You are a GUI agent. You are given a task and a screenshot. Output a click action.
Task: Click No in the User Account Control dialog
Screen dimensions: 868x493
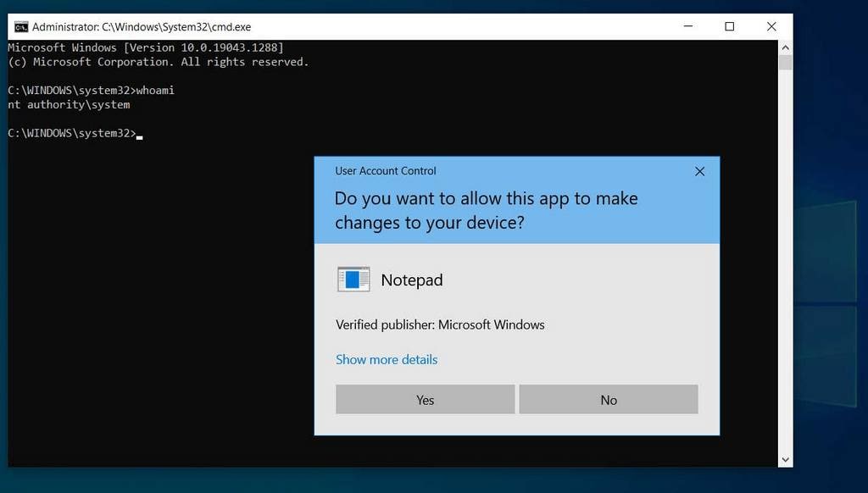point(609,400)
